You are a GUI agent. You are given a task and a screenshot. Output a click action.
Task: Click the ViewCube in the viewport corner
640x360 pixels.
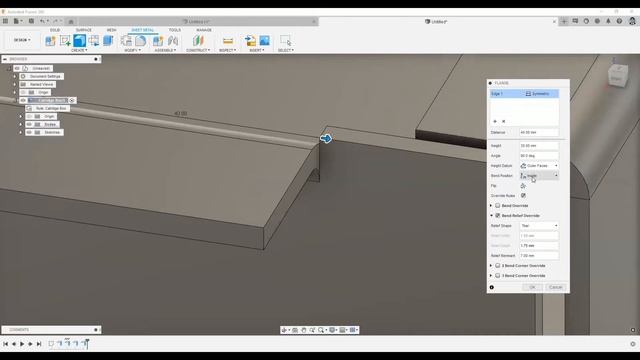click(x=617, y=75)
